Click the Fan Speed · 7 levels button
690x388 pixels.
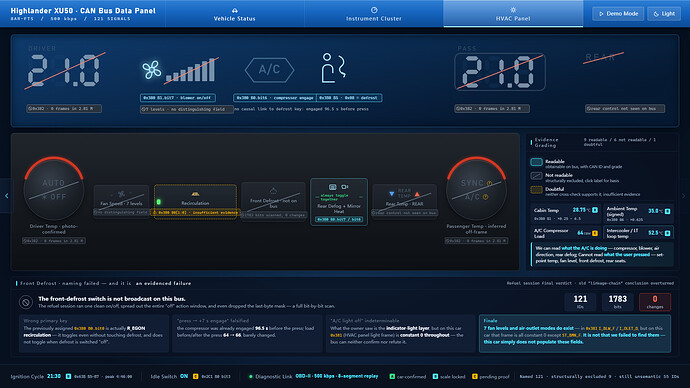[121, 201]
